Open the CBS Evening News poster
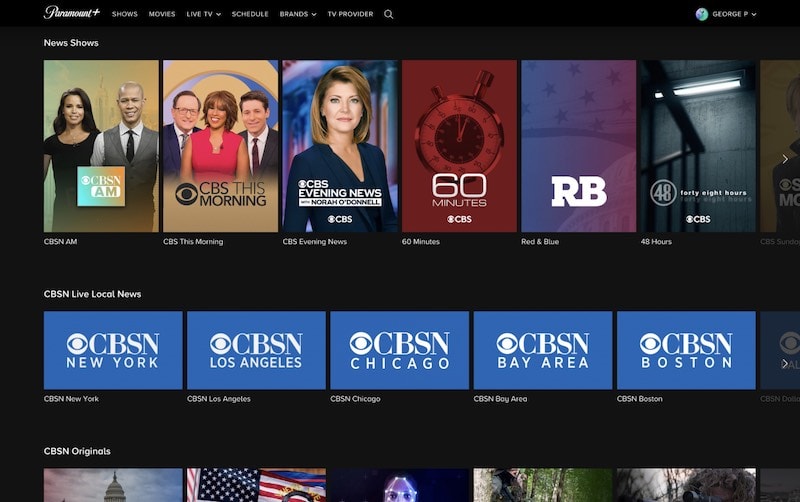This screenshot has width=800, height=502. [x=340, y=146]
